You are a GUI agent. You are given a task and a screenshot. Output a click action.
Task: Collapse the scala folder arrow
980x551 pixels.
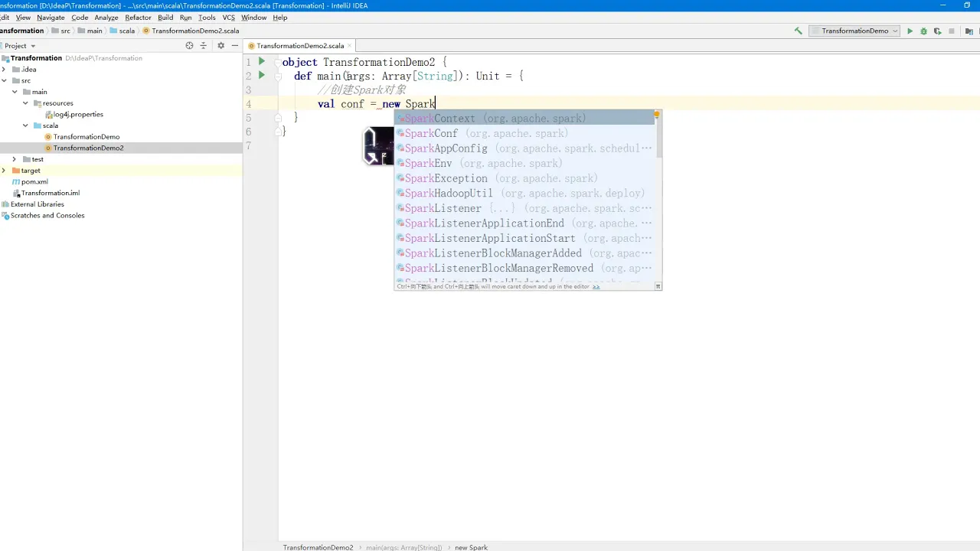point(25,126)
